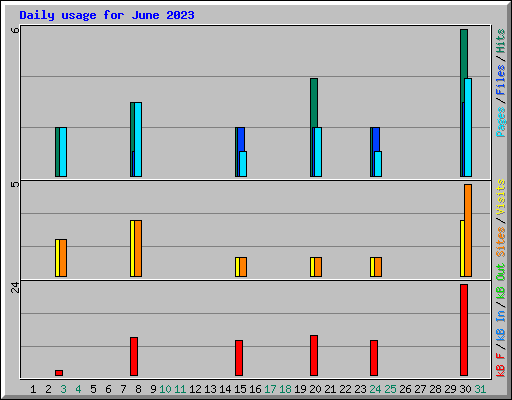The image size is (512, 400).
Task: Click green day label '31'
Action: (480, 389)
